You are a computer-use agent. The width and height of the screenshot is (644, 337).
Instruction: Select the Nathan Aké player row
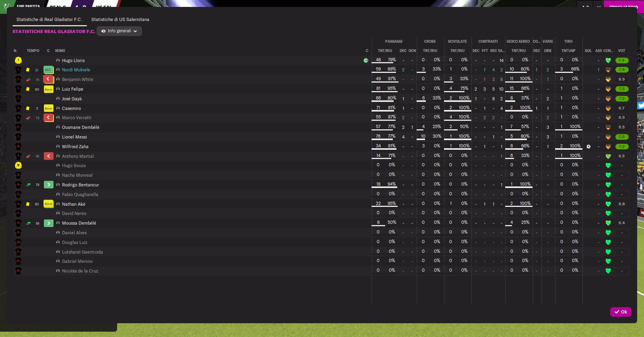pos(321,204)
